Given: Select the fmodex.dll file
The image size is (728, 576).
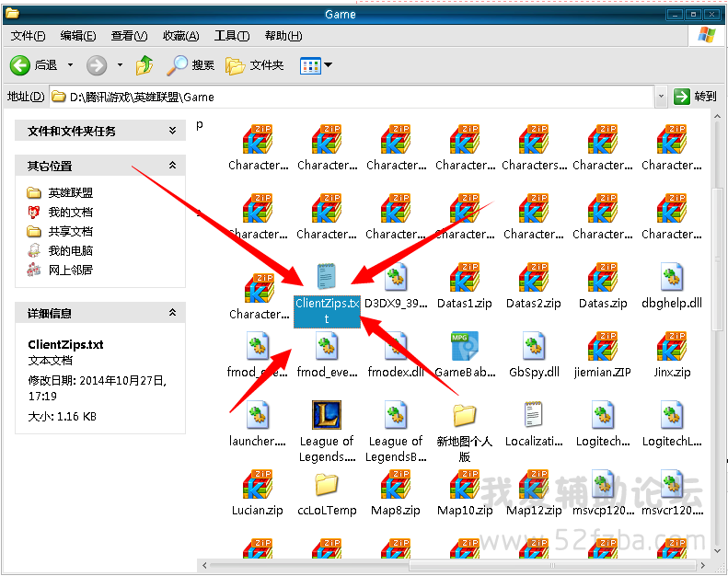Looking at the screenshot, I should pos(396,355).
